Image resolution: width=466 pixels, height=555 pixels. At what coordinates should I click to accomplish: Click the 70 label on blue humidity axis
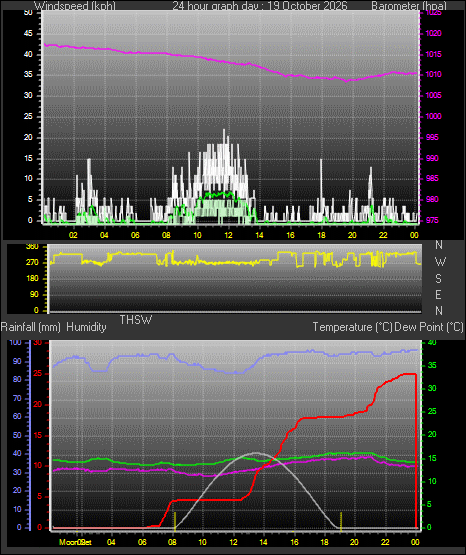tap(17, 399)
